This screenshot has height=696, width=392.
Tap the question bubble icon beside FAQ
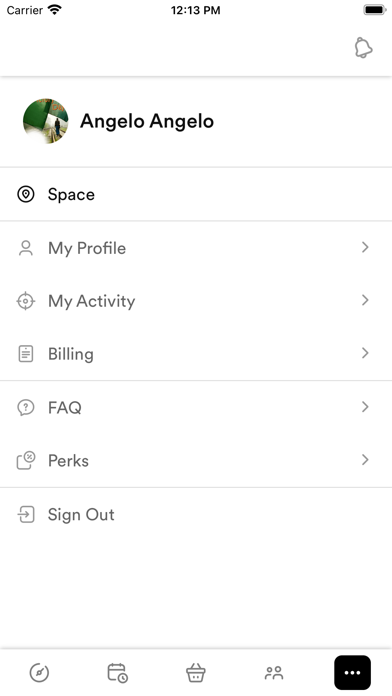tap(26, 407)
